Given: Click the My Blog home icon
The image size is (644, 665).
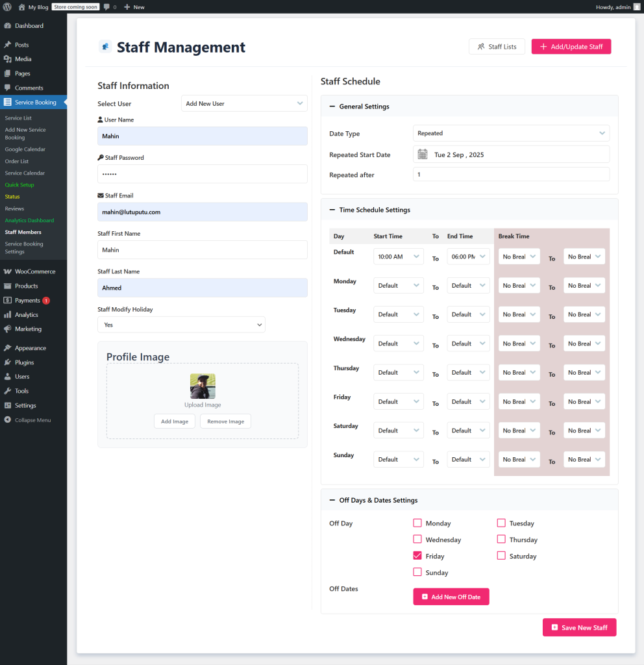Looking at the screenshot, I should point(21,7).
